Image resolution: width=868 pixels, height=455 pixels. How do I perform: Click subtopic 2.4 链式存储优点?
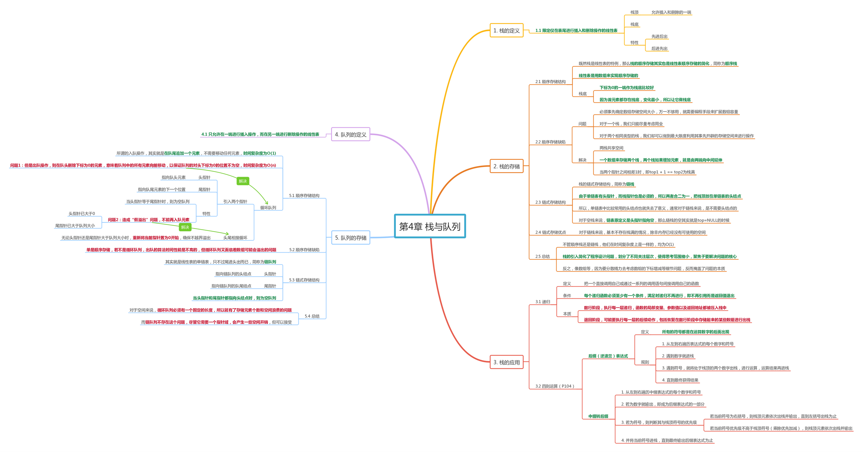[x=550, y=232]
